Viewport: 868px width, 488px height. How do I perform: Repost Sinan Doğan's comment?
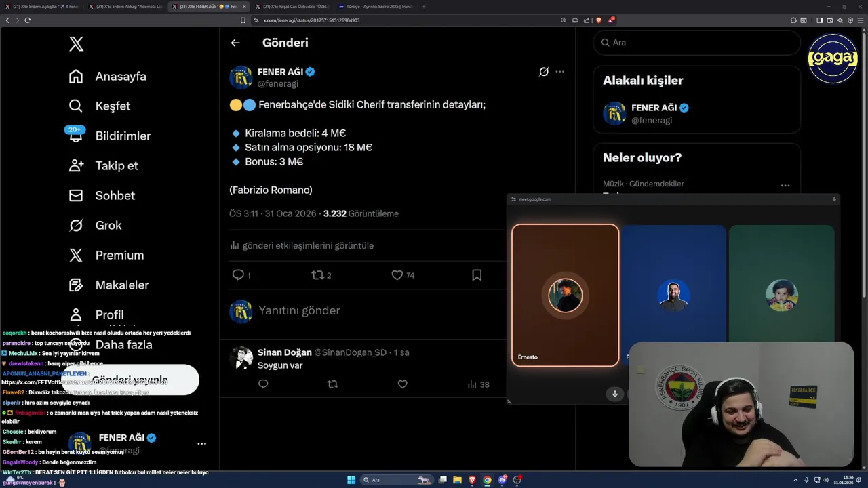(x=332, y=384)
